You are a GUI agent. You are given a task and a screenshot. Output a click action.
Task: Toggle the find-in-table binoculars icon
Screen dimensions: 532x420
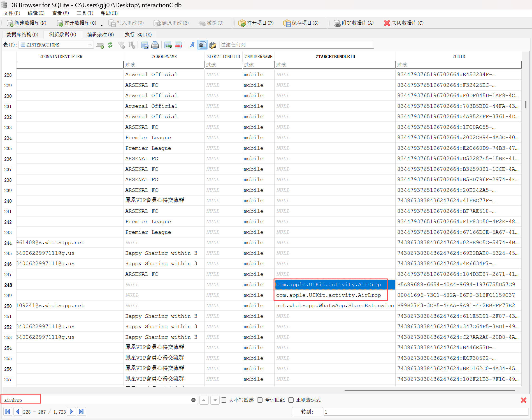202,45
